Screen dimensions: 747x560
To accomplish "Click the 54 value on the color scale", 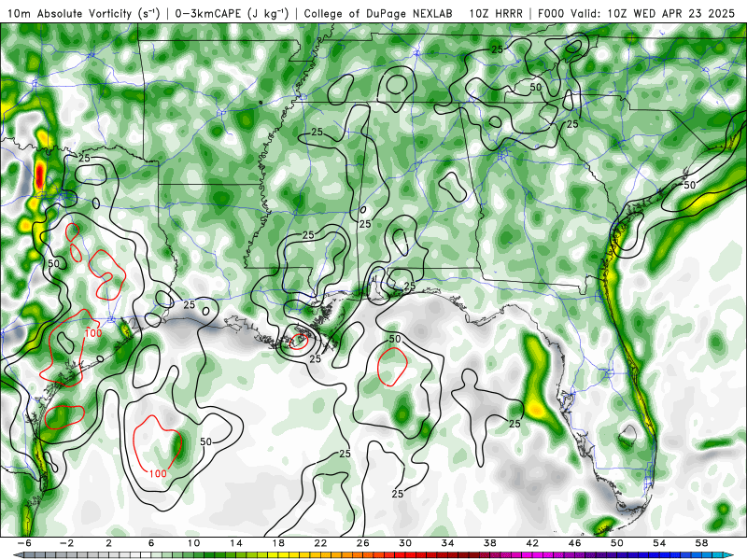I will point(660,543).
